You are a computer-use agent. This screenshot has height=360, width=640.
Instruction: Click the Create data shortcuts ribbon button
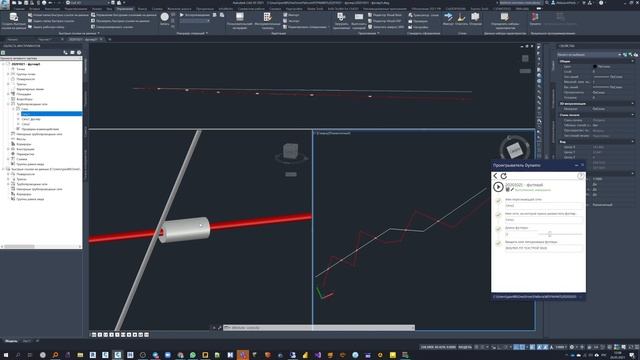pyautogui.click(x=13, y=20)
